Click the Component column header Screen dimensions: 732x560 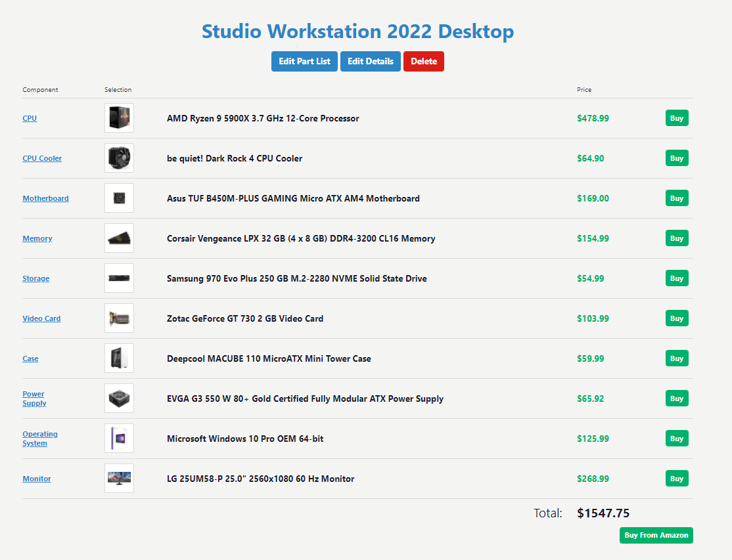tap(40, 90)
